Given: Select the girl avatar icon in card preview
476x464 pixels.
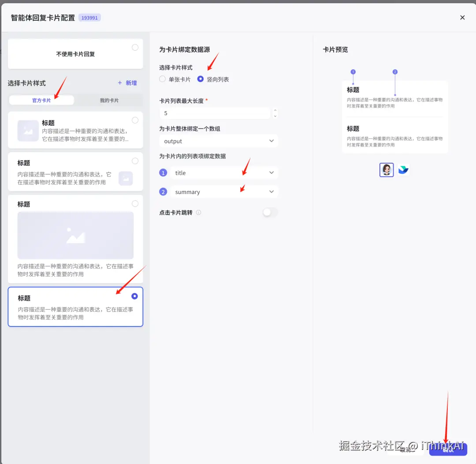Looking at the screenshot, I should 387,169.
